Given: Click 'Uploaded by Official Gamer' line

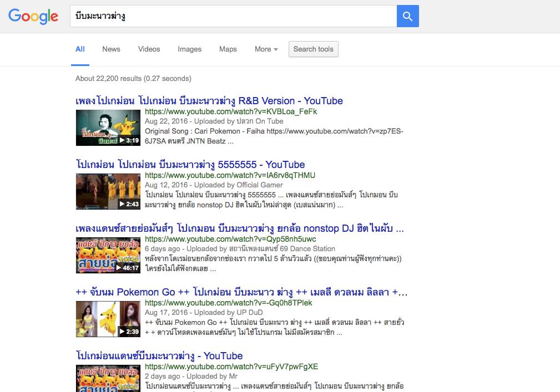Looking at the screenshot, I should point(214,185).
